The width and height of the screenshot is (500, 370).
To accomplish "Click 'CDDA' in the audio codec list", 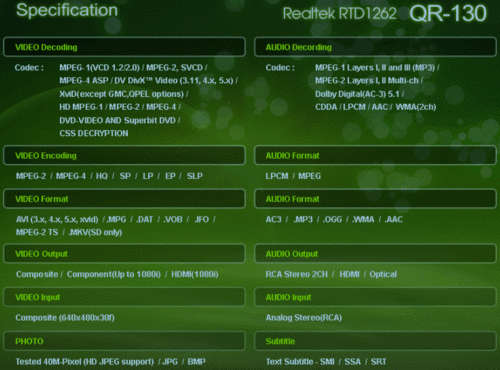I will [x=326, y=107].
